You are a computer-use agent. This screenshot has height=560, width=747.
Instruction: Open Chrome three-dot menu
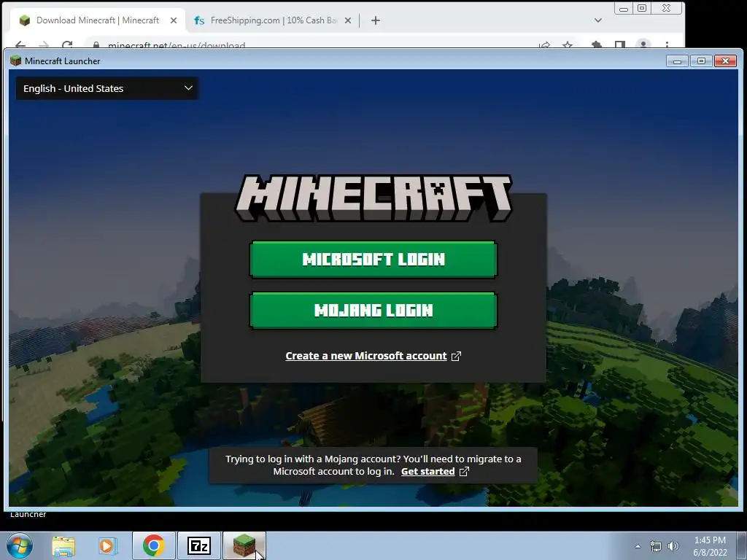(667, 44)
